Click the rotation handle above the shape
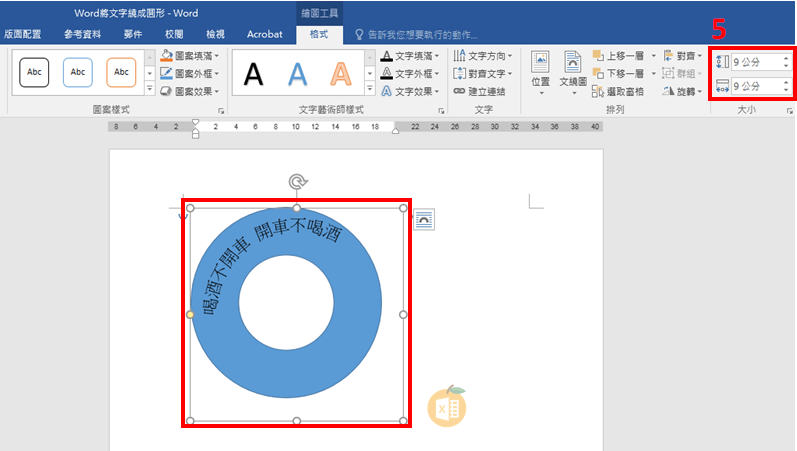 click(x=296, y=181)
